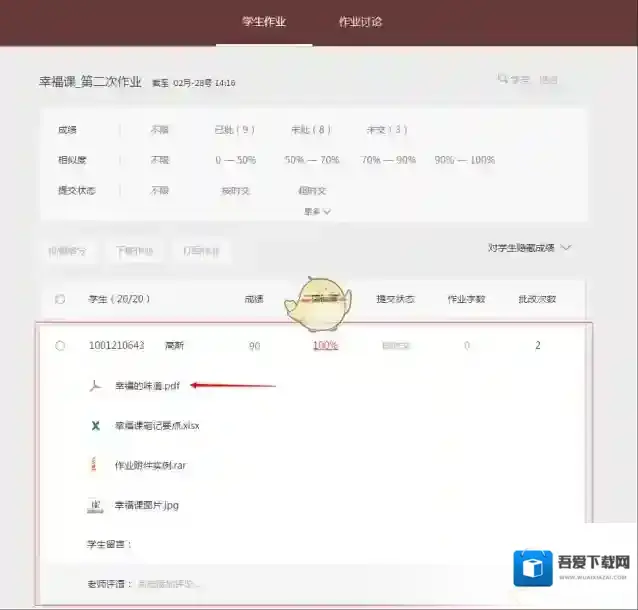
Task: Filter by 未批 (8) assignments
Action: [x=311, y=130]
